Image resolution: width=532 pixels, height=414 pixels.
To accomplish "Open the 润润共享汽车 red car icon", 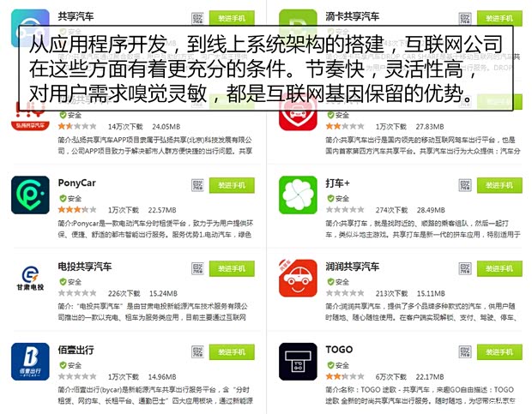I will click(298, 279).
